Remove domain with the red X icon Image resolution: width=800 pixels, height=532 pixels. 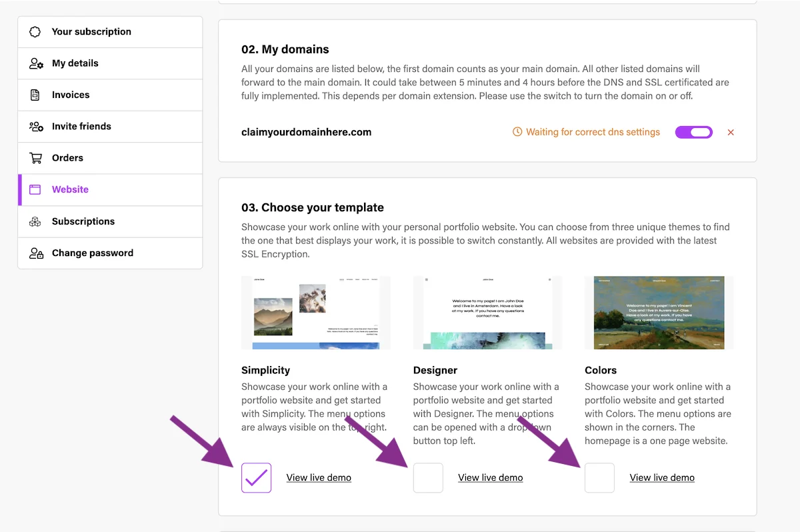pos(731,133)
